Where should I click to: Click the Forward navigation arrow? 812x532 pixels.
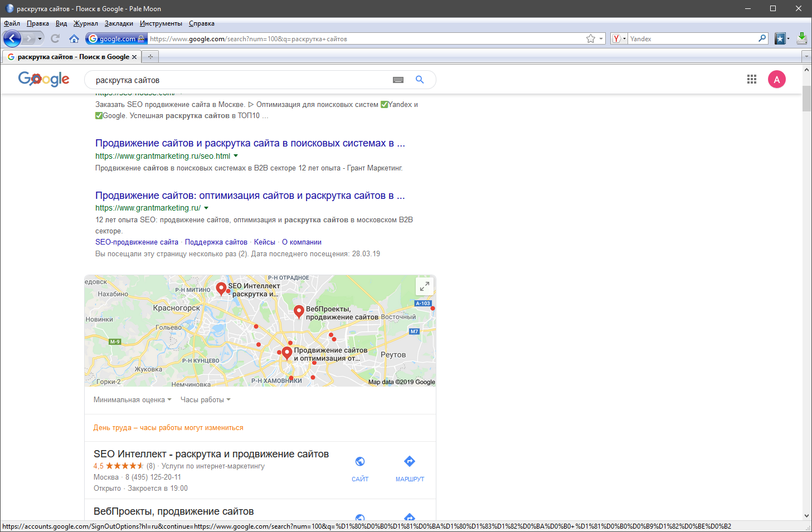click(28, 38)
